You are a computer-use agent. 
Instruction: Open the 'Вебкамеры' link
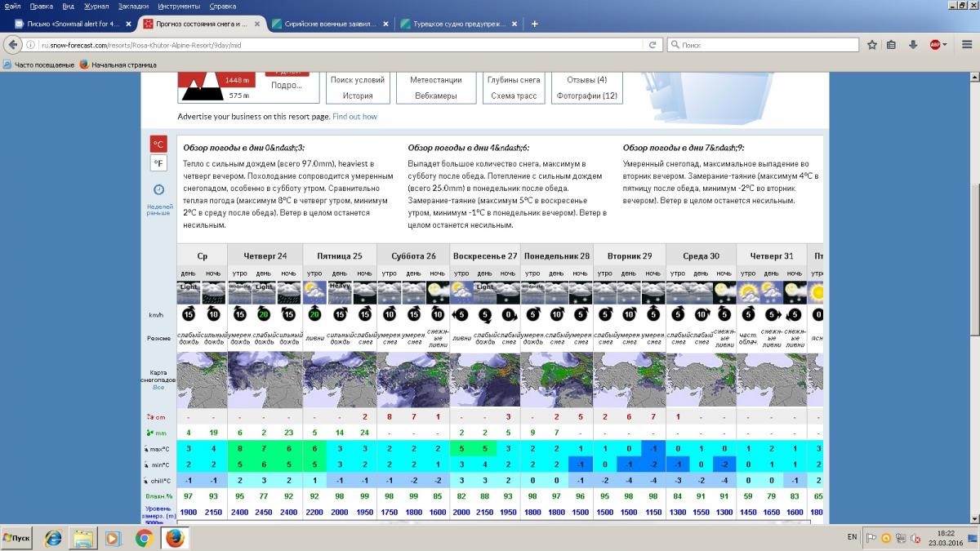(x=436, y=96)
